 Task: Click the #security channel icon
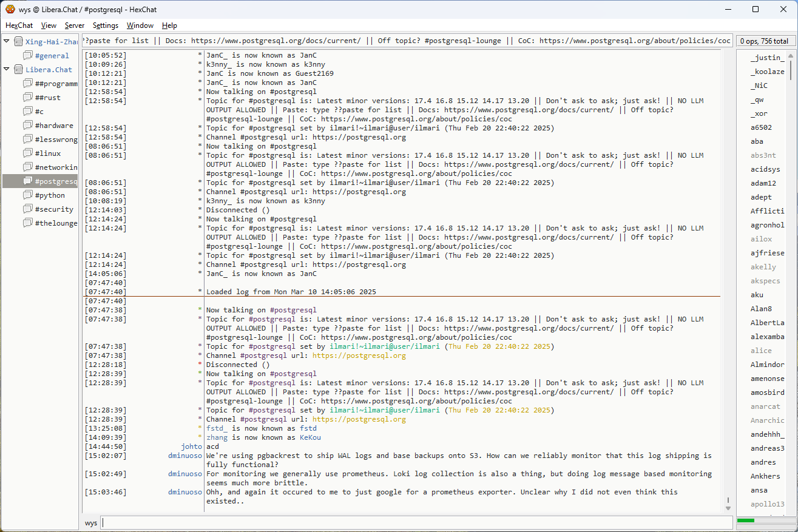coord(28,209)
